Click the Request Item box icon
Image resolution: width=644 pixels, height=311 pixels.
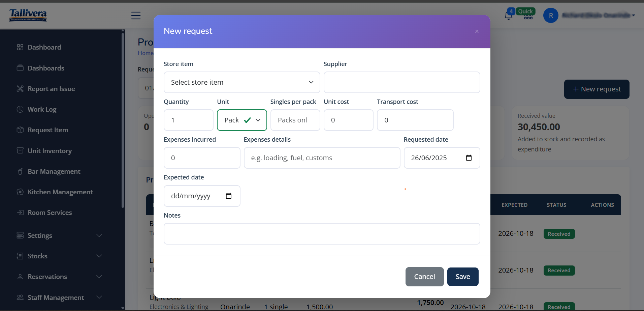[20, 130]
